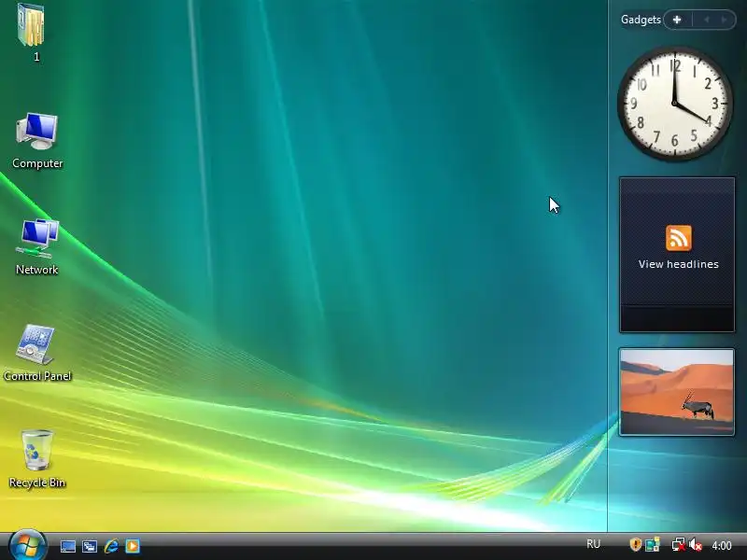Click the Windows Sidebar tray icon
This screenshot has height=560, width=747.
[x=652, y=544]
